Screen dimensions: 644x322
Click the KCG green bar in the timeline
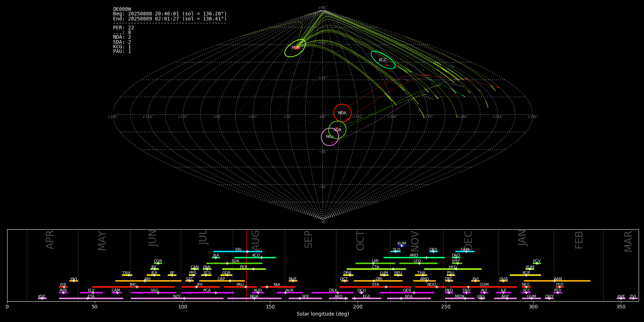click(x=255, y=257)
